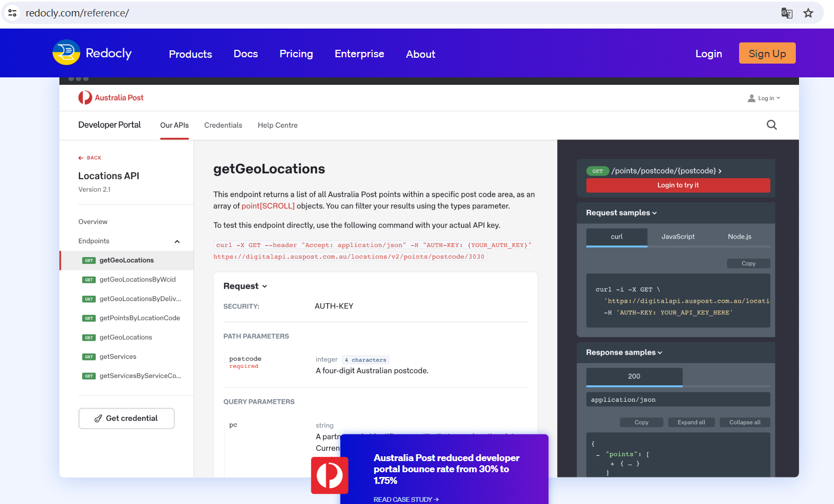Click the 4 characters badge

click(366, 360)
